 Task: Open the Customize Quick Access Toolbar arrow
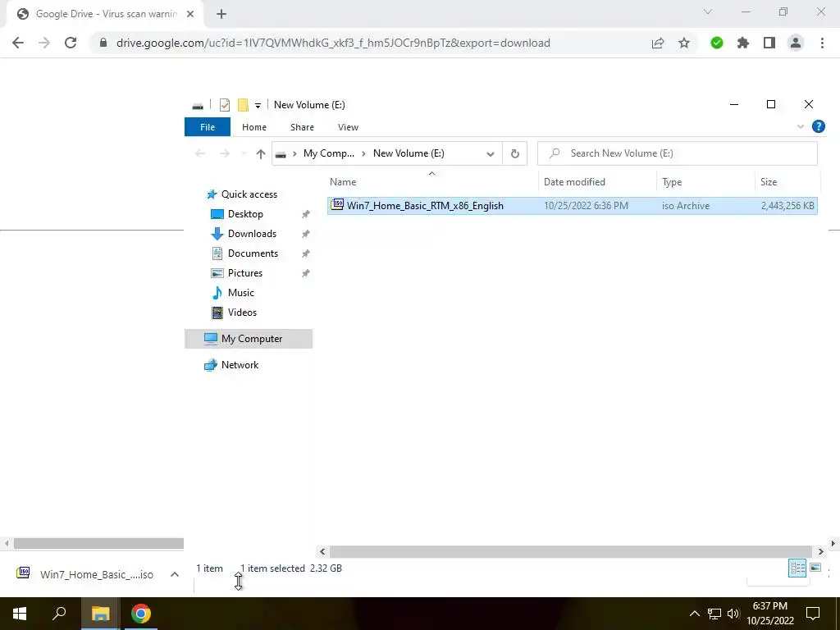point(258,106)
